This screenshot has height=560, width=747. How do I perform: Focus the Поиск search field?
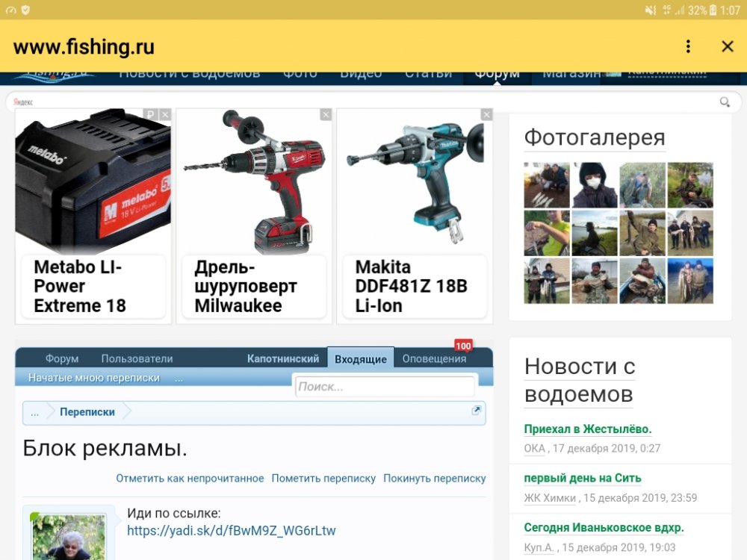click(385, 387)
